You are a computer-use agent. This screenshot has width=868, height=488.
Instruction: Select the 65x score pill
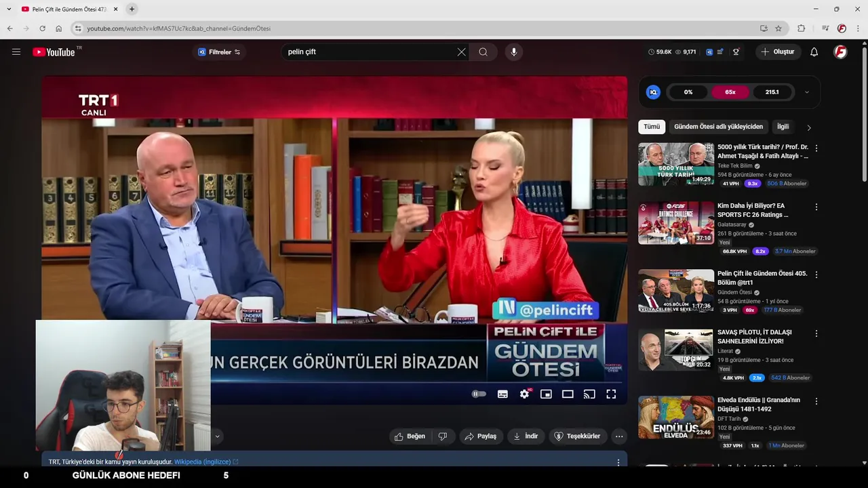pyautogui.click(x=730, y=92)
